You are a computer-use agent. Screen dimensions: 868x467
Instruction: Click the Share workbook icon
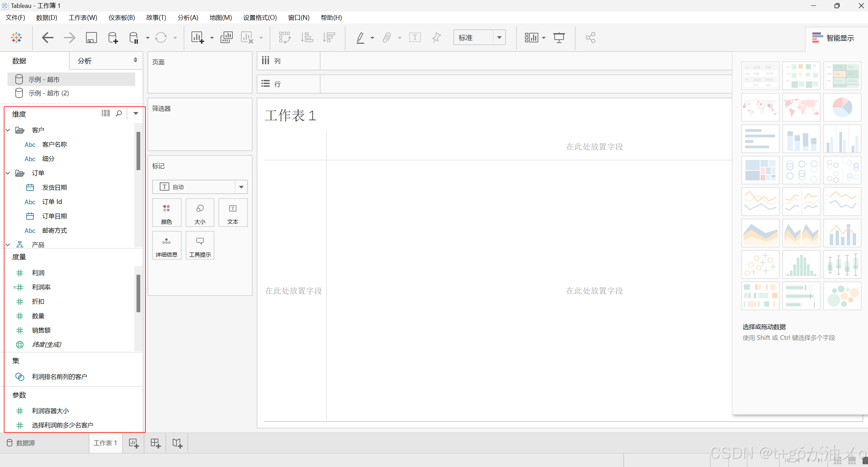pyautogui.click(x=590, y=38)
